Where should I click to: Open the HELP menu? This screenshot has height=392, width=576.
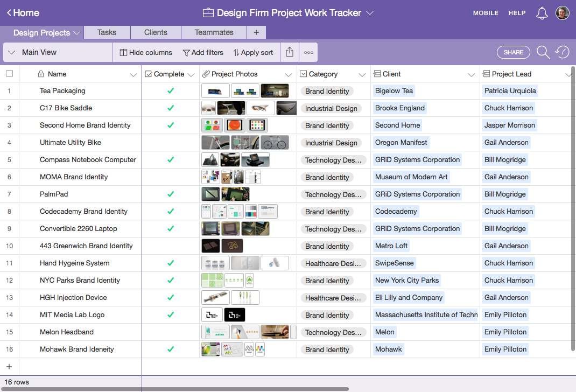(x=517, y=13)
